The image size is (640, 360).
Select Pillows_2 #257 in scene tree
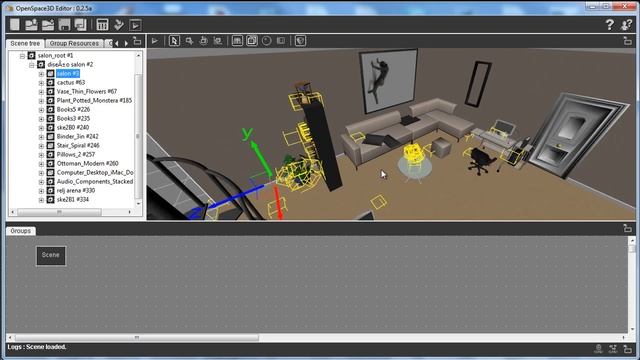(x=76, y=154)
